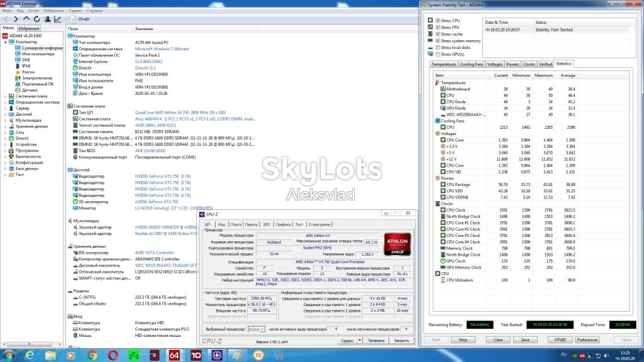Image resolution: width=644 pixels, height=362 pixels.
Task: Enable the Stress GPU(s) checkbox
Action: (438, 54)
